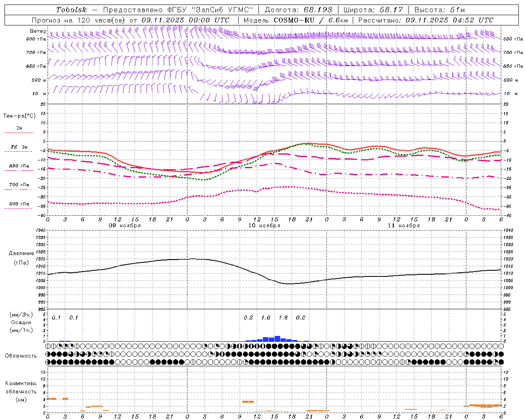
Task: Select the text "Предоставлено ФГБУ ЗапСиб УГМС"
Action: (x=178, y=10)
